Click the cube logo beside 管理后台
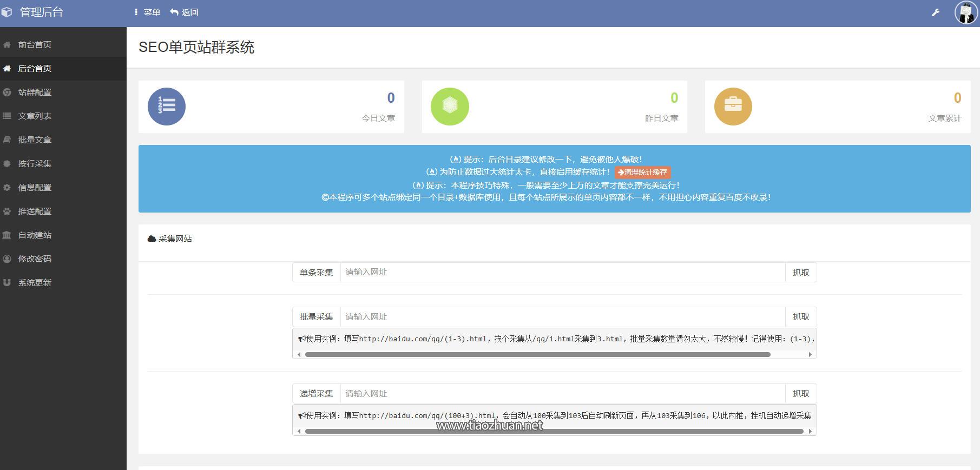This screenshot has height=470, width=980. tap(6, 12)
